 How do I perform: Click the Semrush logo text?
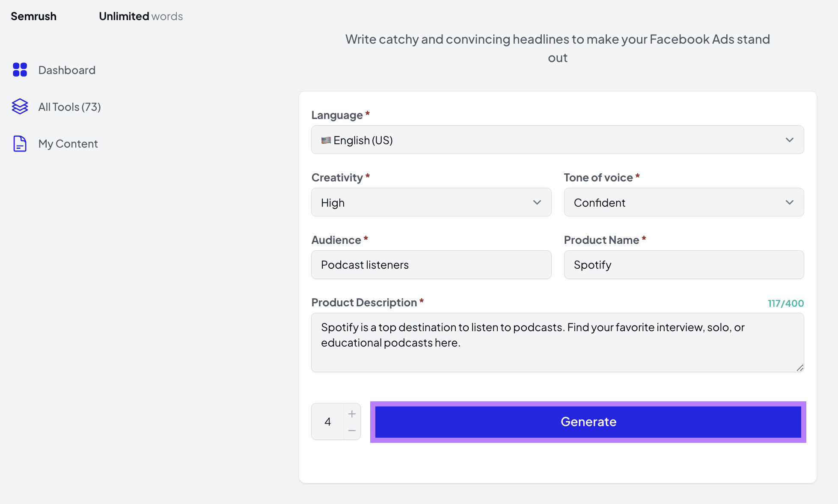pyautogui.click(x=33, y=16)
